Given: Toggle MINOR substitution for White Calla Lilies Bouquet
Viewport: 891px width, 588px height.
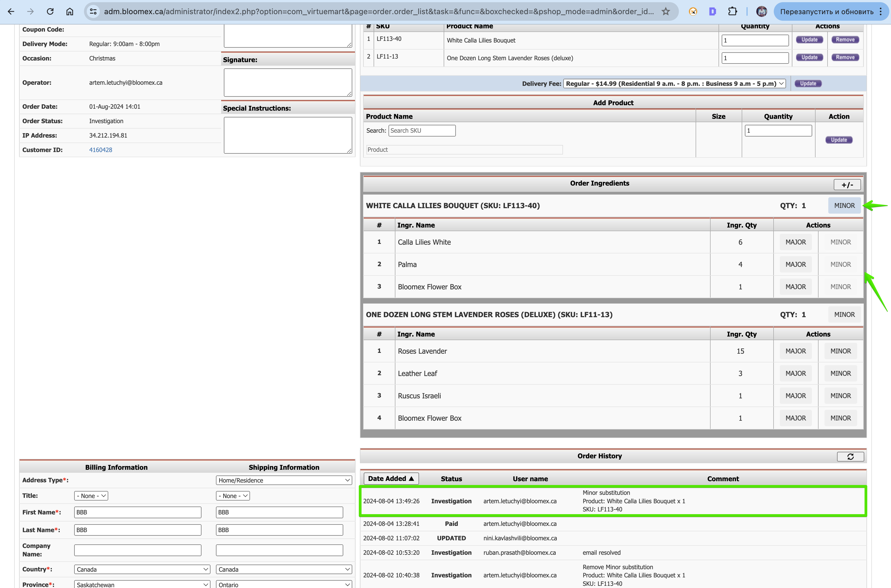Looking at the screenshot, I should click(844, 205).
